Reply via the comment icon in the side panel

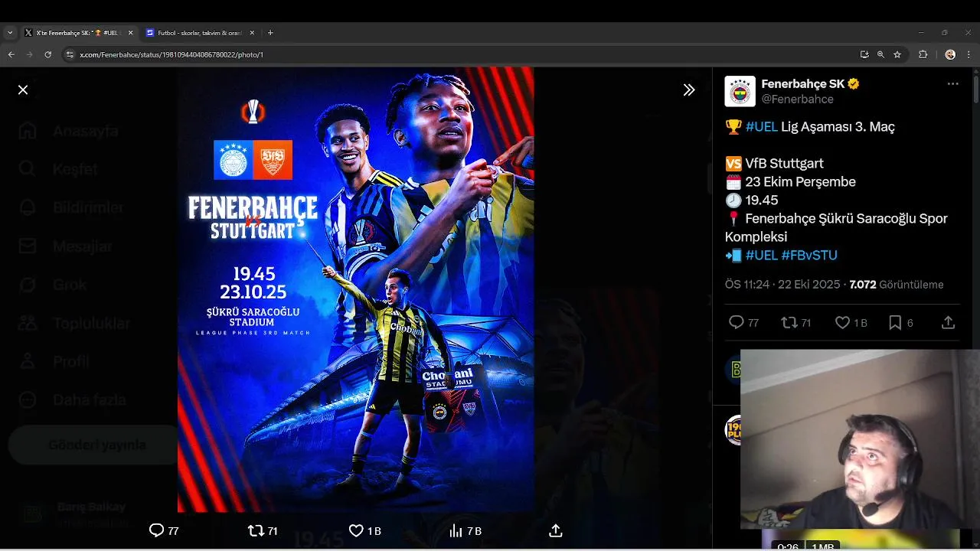pos(736,323)
